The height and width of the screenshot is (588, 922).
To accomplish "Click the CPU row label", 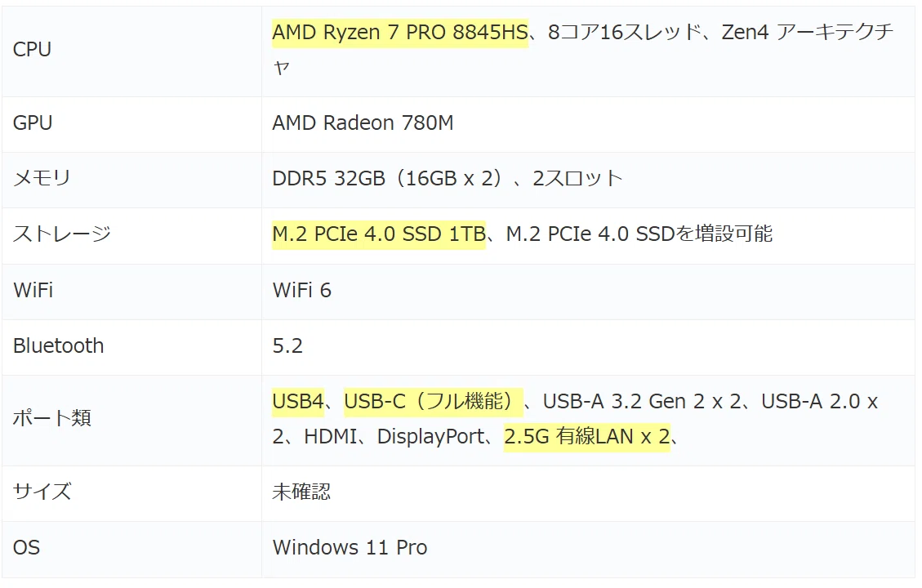I will tap(32, 49).
